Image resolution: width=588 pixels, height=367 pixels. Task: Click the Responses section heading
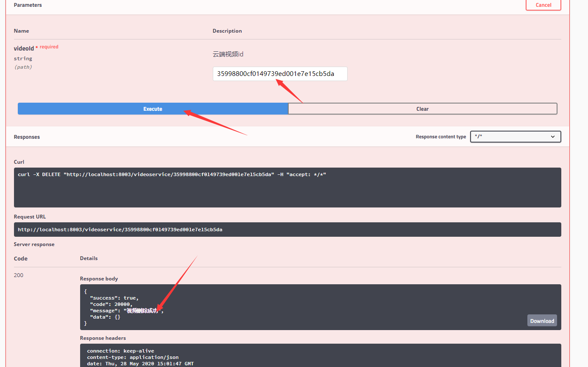27,137
